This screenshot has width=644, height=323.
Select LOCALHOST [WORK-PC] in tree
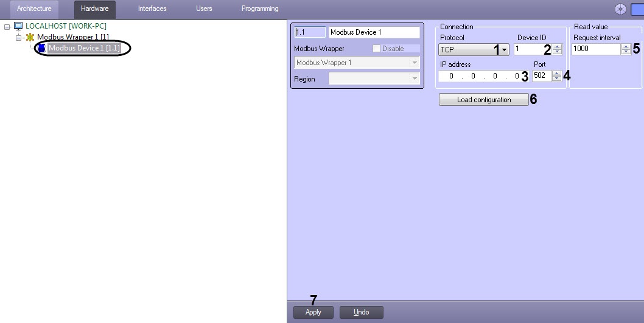[66, 26]
